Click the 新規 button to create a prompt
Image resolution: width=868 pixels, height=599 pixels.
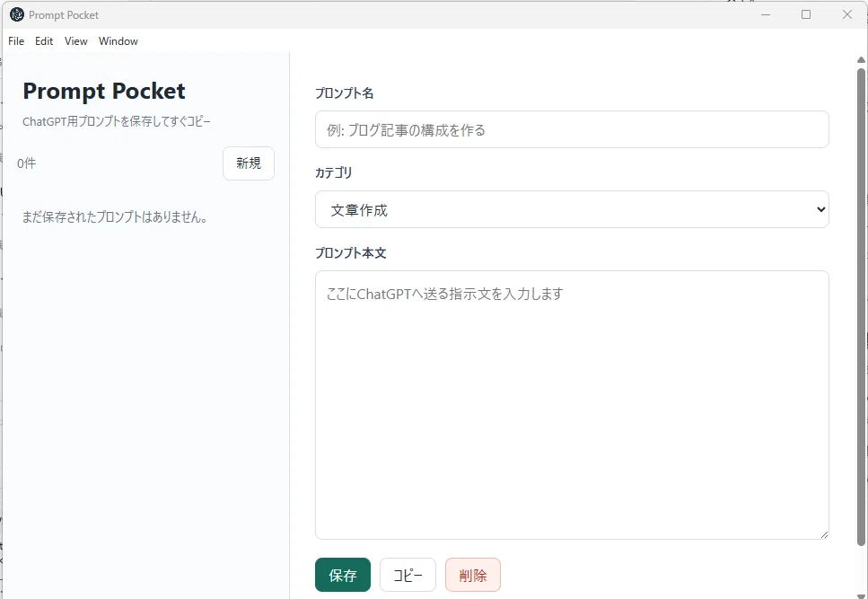coord(249,163)
